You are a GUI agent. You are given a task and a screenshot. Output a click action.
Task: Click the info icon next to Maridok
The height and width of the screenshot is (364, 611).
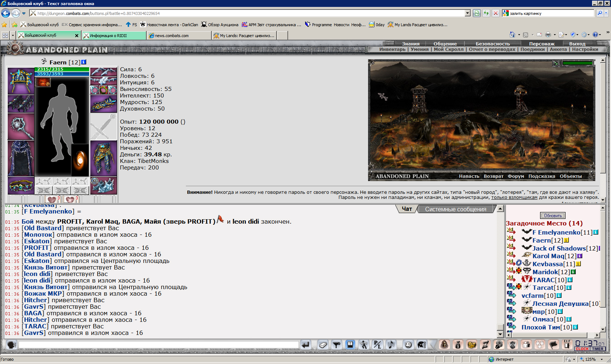pos(573,272)
